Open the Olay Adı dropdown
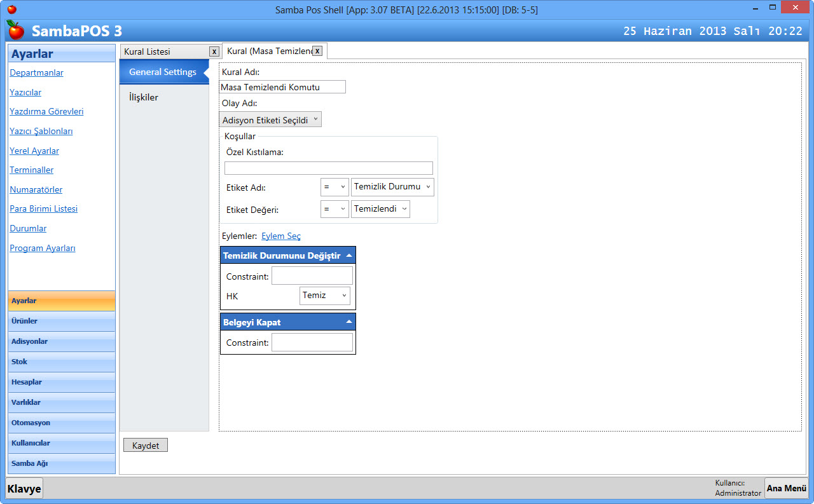 270,119
